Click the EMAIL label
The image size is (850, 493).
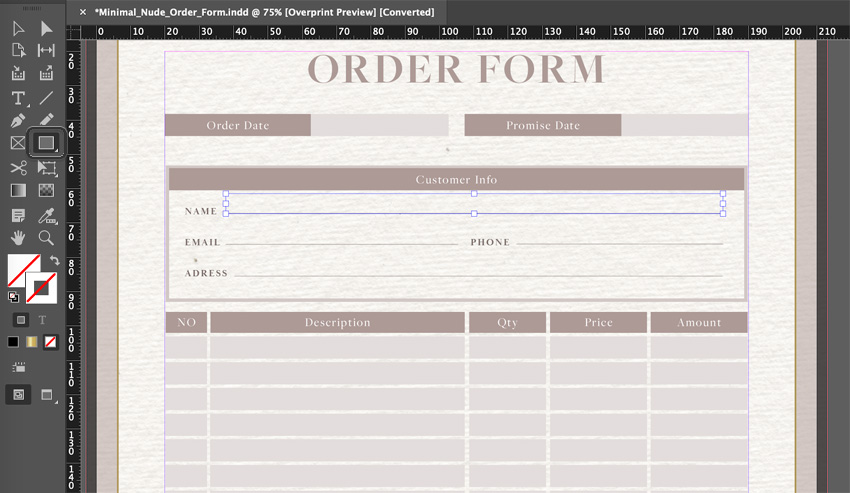(202, 242)
